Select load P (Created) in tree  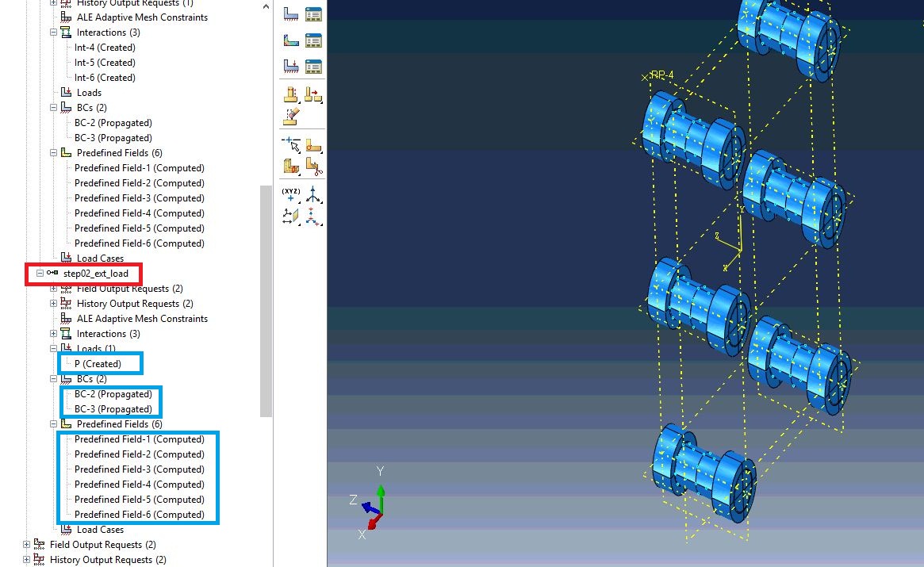pos(98,364)
